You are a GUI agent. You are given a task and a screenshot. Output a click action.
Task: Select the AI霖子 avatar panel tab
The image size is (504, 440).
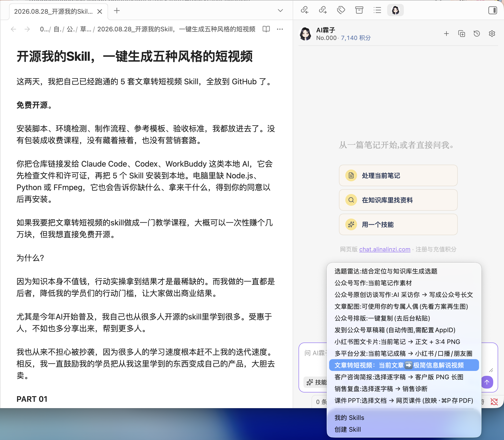click(395, 10)
